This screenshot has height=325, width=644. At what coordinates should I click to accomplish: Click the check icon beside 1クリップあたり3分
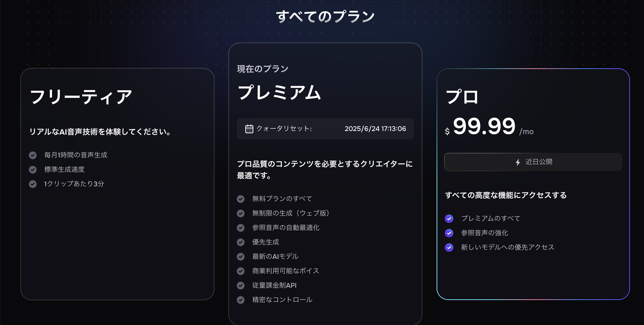[x=33, y=184]
